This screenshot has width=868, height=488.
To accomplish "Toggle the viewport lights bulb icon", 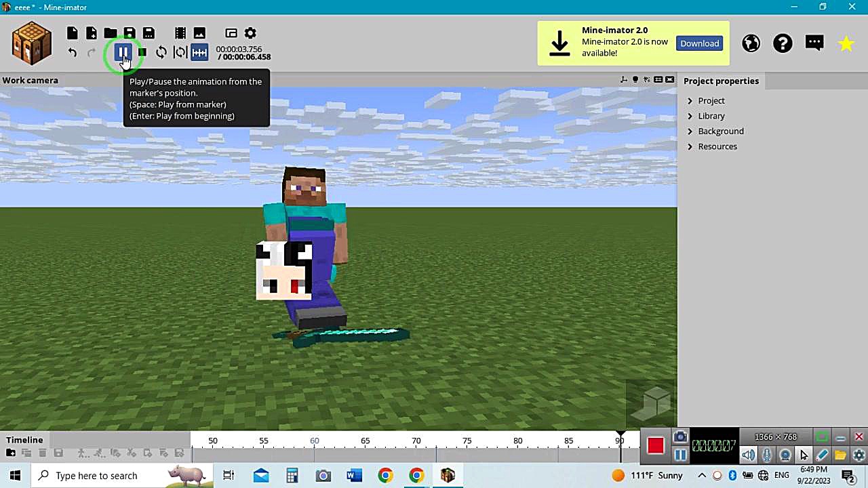I will [x=635, y=80].
